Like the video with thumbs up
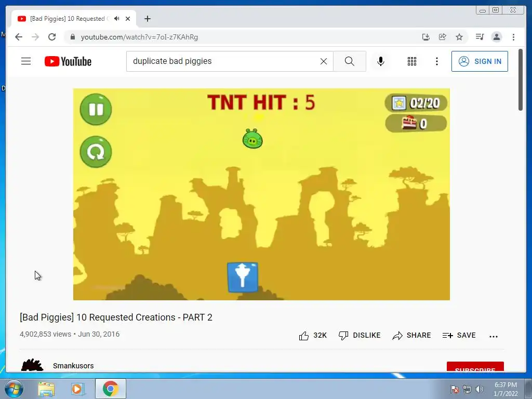Image resolution: width=532 pixels, height=399 pixels. click(x=312, y=336)
